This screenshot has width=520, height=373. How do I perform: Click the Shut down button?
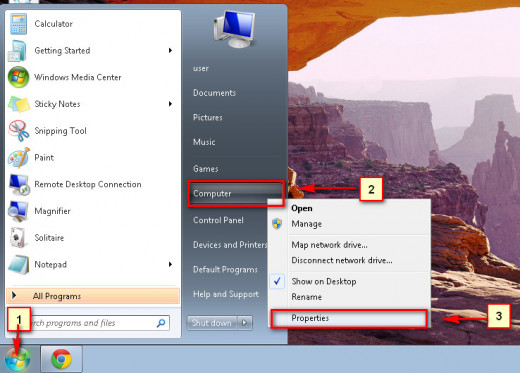(x=212, y=323)
